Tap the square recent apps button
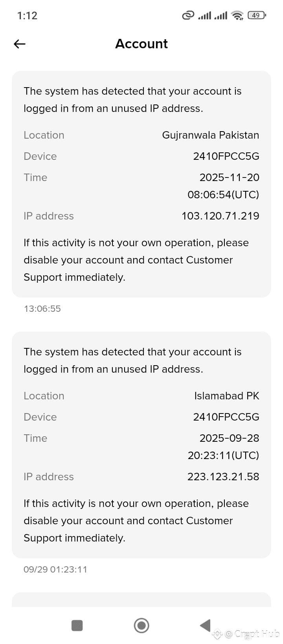 (x=77, y=625)
